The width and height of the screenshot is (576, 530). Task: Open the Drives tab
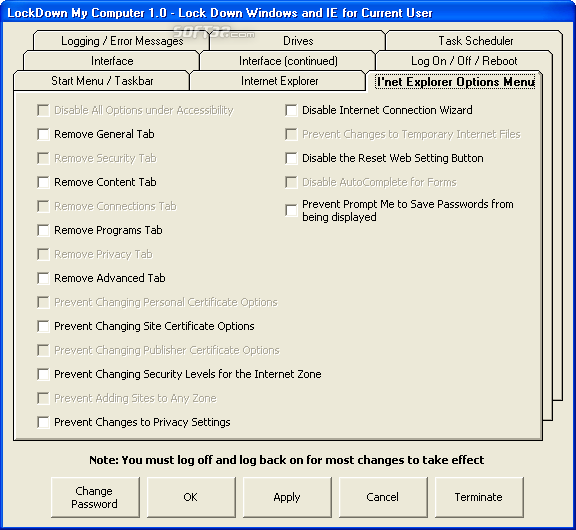pyautogui.click(x=298, y=41)
